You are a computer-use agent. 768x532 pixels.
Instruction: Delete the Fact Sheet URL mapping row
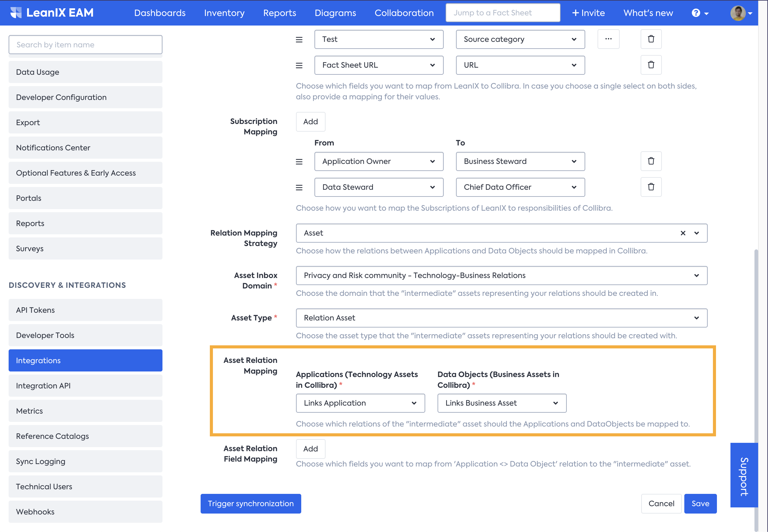(651, 65)
